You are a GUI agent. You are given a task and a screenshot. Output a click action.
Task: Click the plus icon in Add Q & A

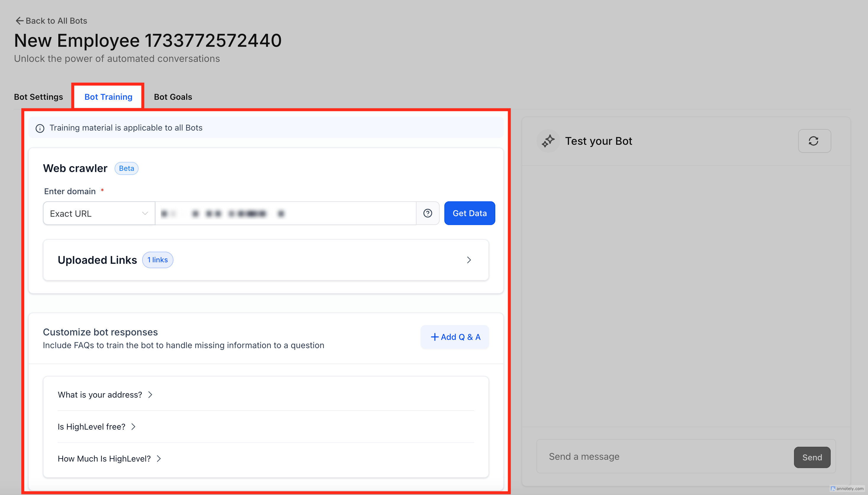pos(434,337)
